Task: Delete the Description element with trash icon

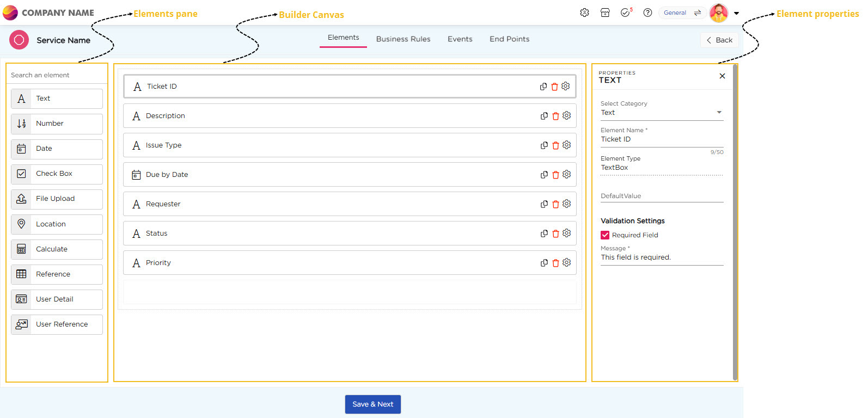Action: (555, 116)
